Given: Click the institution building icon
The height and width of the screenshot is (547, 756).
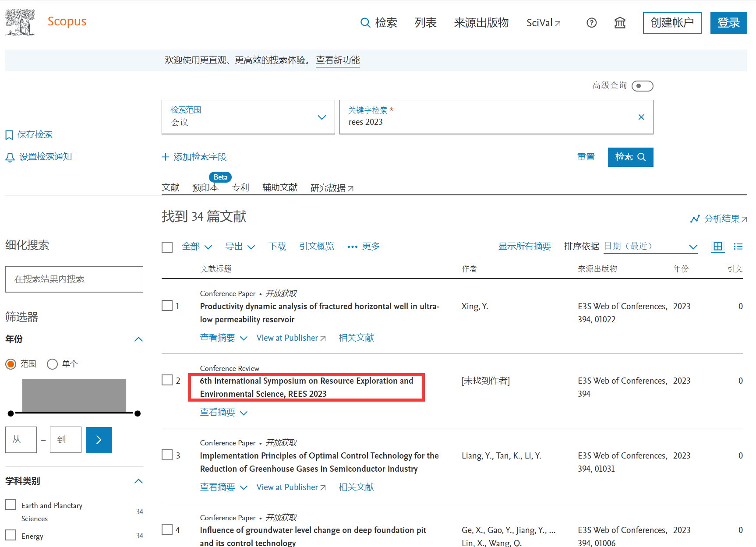Looking at the screenshot, I should point(620,23).
